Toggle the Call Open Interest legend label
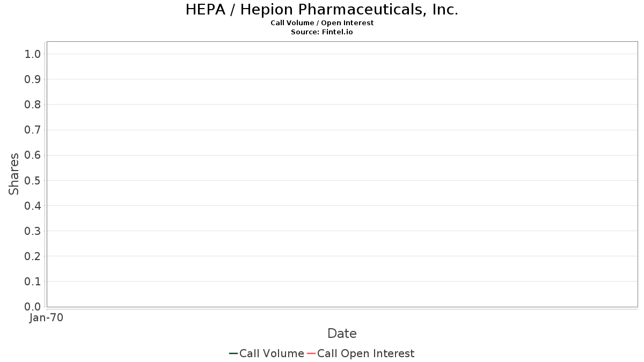Image resolution: width=644 pixels, height=362 pixels. coord(365,353)
